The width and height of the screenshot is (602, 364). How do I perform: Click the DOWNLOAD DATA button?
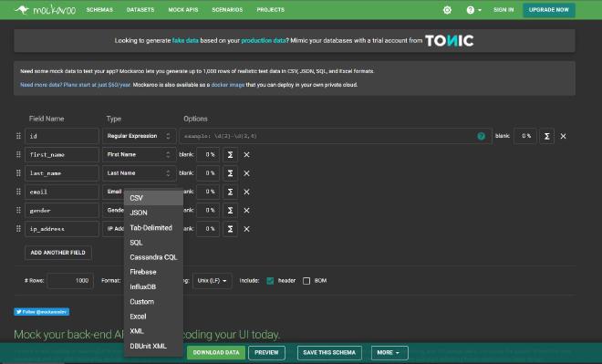(216, 352)
